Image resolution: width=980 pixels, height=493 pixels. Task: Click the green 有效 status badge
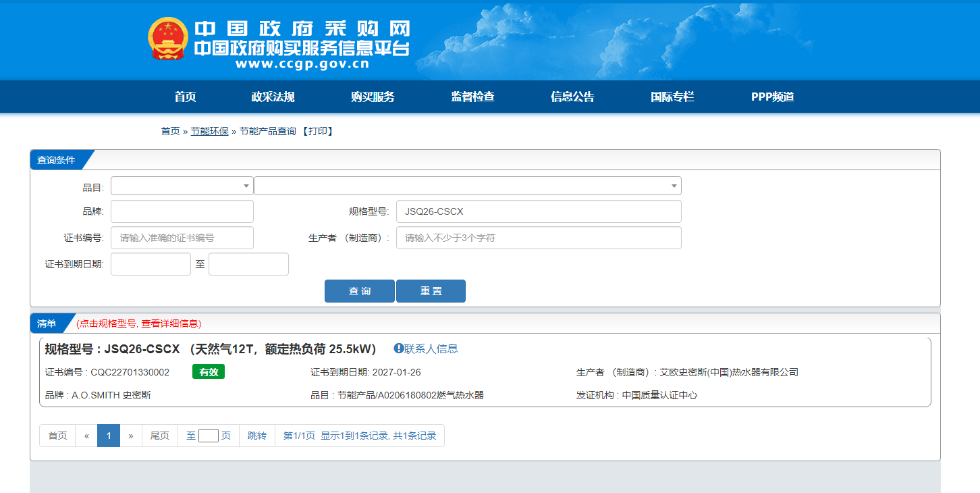209,372
